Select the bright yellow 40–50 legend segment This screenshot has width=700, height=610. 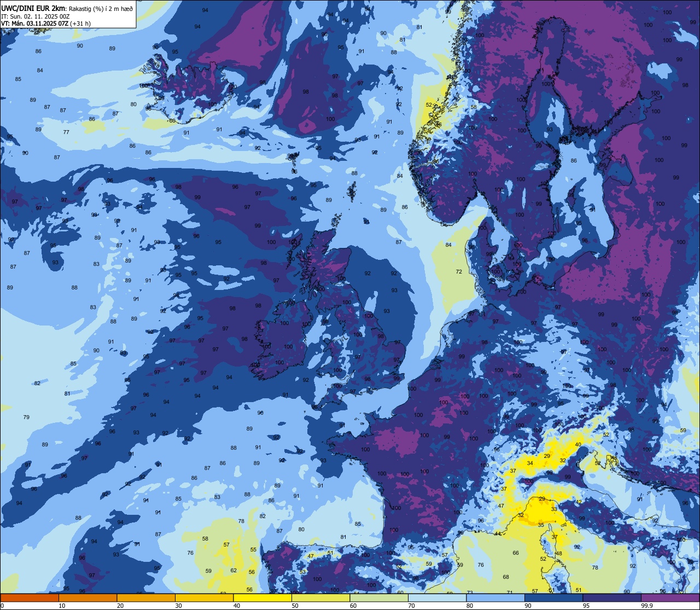tap(262, 598)
